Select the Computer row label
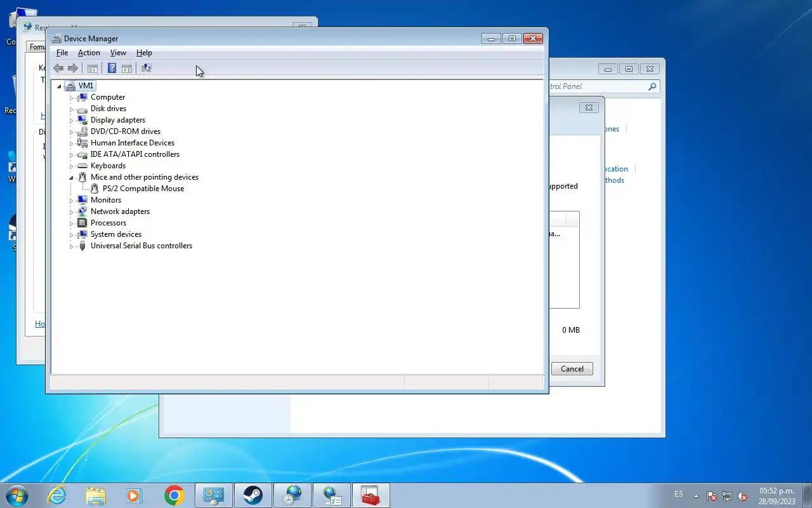Viewport: 812px width, 508px height. click(108, 97)
